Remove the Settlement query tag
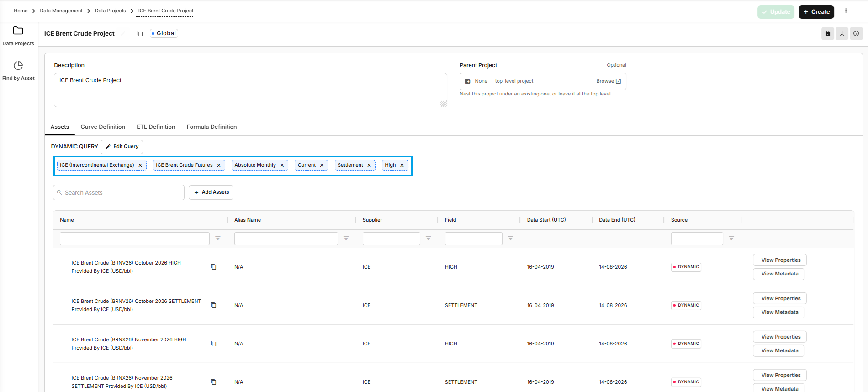 (x=369, y=165)
